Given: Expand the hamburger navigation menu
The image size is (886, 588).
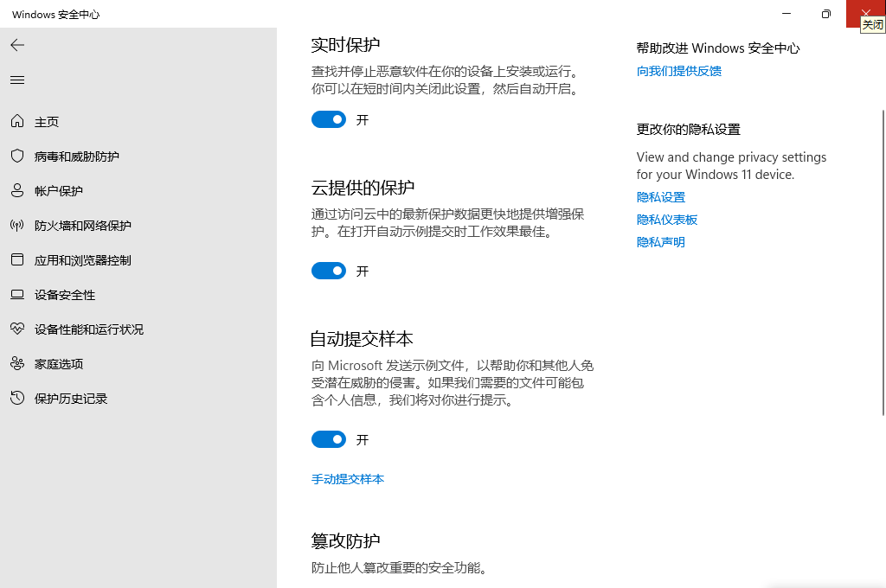Looking at the screenshot, I should click(17, 80).
